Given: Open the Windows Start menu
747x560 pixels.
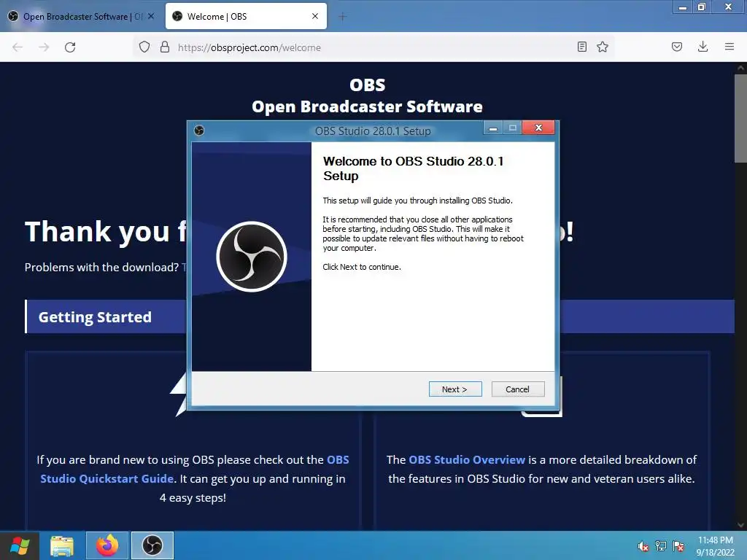Looking at the screenshot, I should click(19, 545).
